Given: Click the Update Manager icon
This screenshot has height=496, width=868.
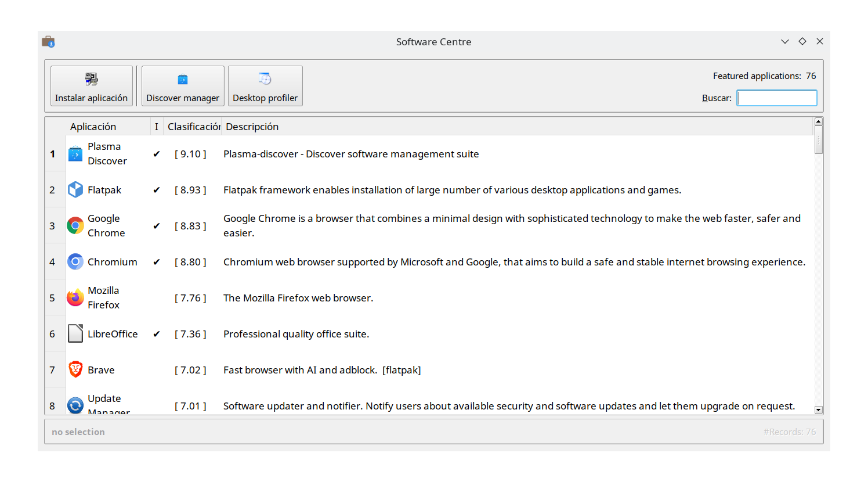Looking at the screenshot, I should (x=75, y=405).
